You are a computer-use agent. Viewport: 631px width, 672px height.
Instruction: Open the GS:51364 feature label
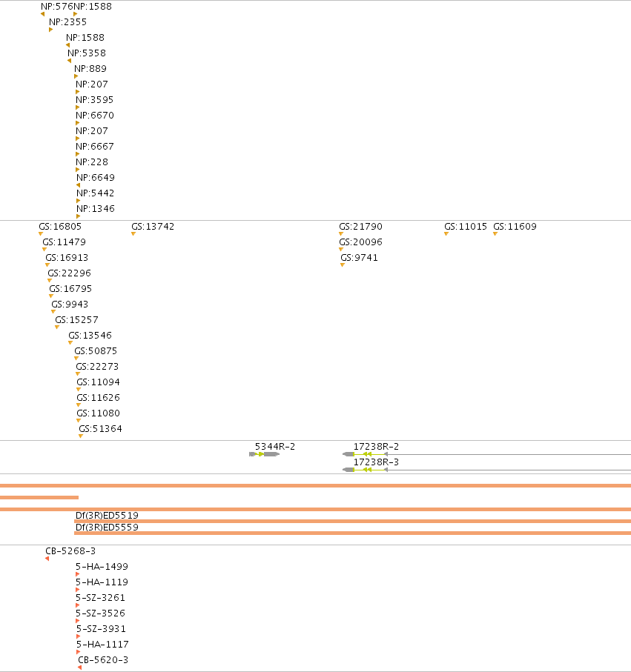100,429
